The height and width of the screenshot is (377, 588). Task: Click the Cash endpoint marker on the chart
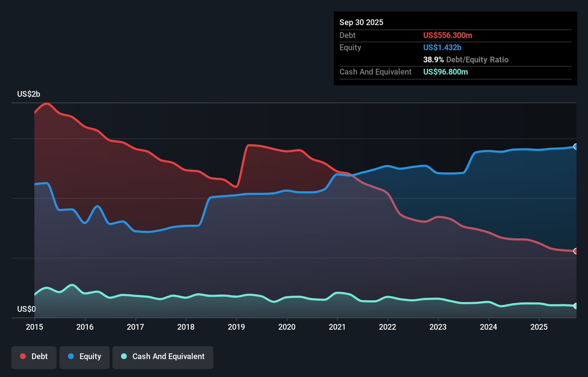pyautogui.click(x=575, y=306)
